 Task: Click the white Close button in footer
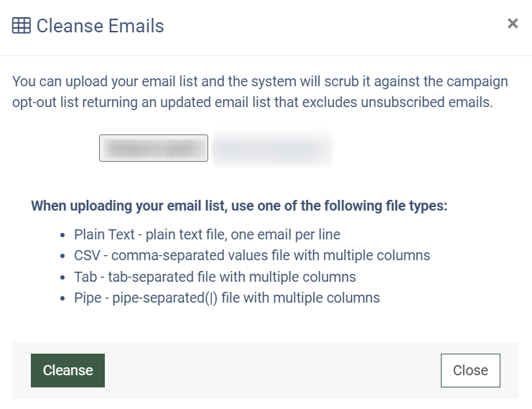[470, 370]
